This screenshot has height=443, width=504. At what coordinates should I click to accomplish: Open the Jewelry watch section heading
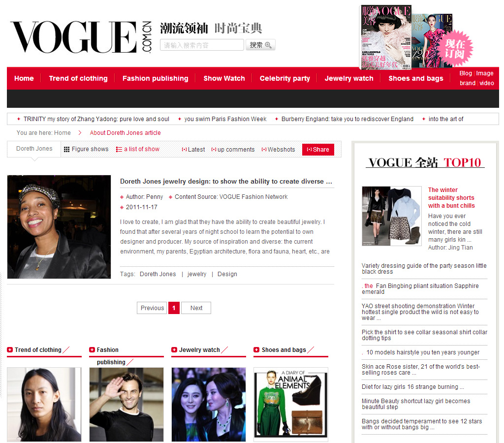[200, 350]
